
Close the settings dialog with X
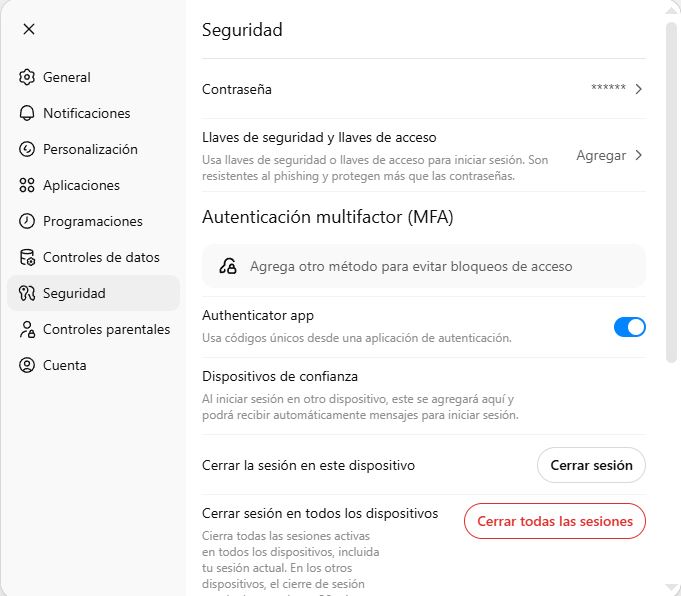click(x=29, y=28)
